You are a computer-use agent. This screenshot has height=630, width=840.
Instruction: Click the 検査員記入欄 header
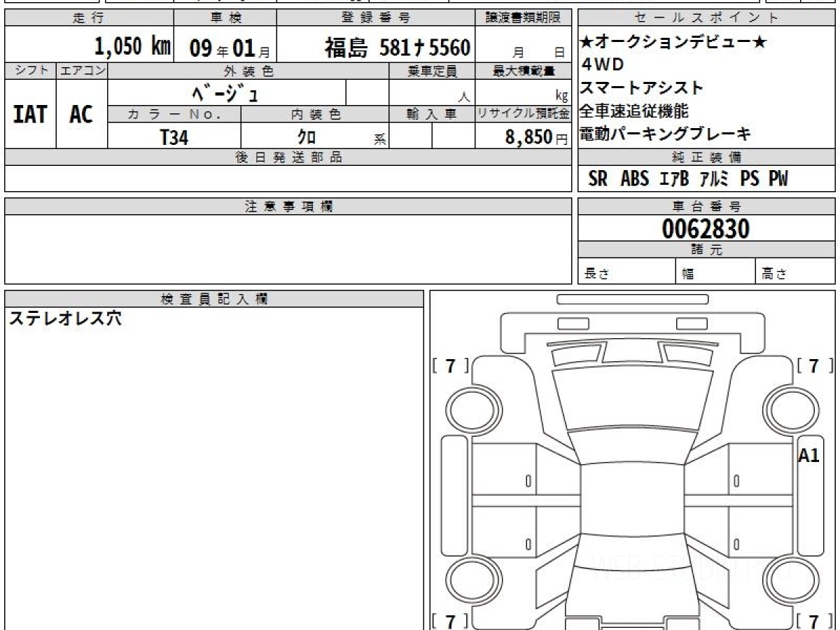214,299
